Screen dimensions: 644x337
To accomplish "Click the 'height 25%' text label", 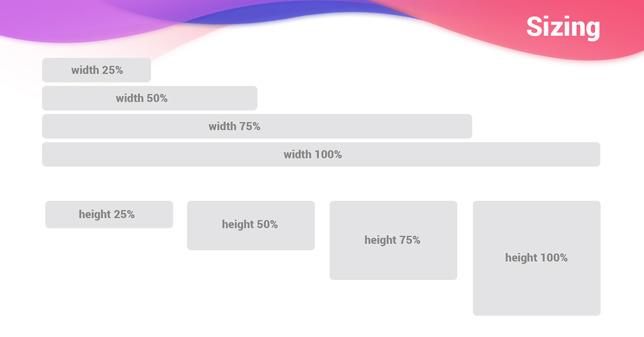I will coord(107,214).
